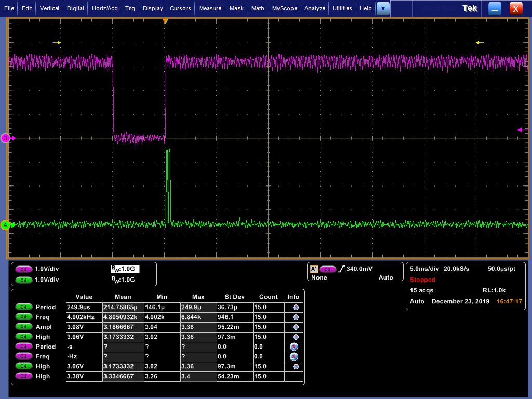The image size is (532, 399).
Task: Open the Measure menu
Action: pos(210,8)
